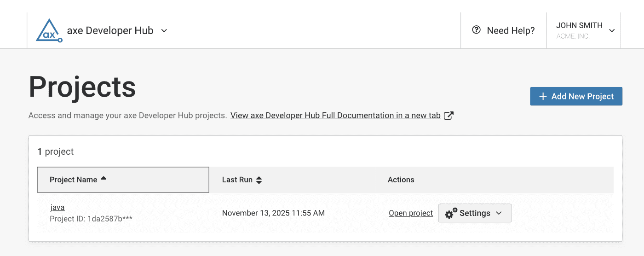This screenshot has height=256, width=644.
Task: Click the Last Run sort arrows icon
Action: pyautogui.click(x=259, y=180)
